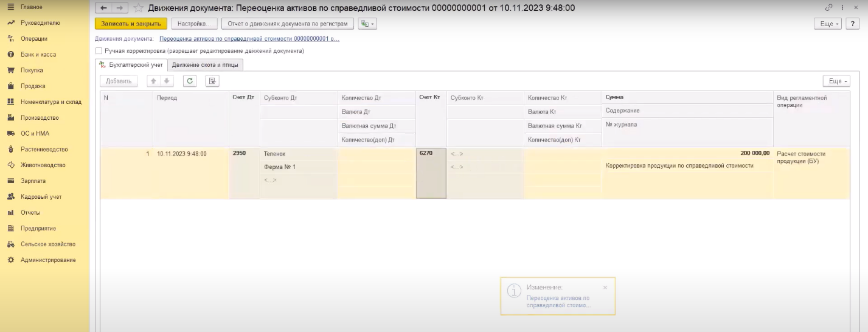Image resolution: width=868 pixels, height=332 pixels.
Task: Close the Изменение notification popup
Action: 605,287
